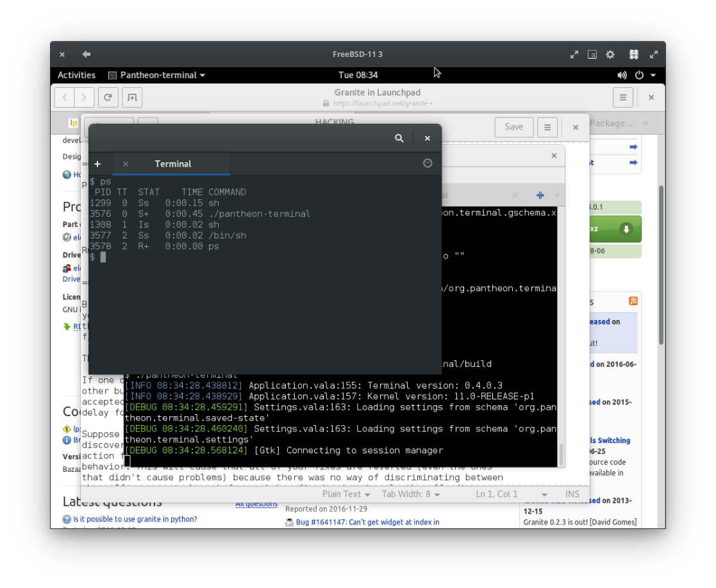Click the background terminal scrollbar

coord(561,454)
